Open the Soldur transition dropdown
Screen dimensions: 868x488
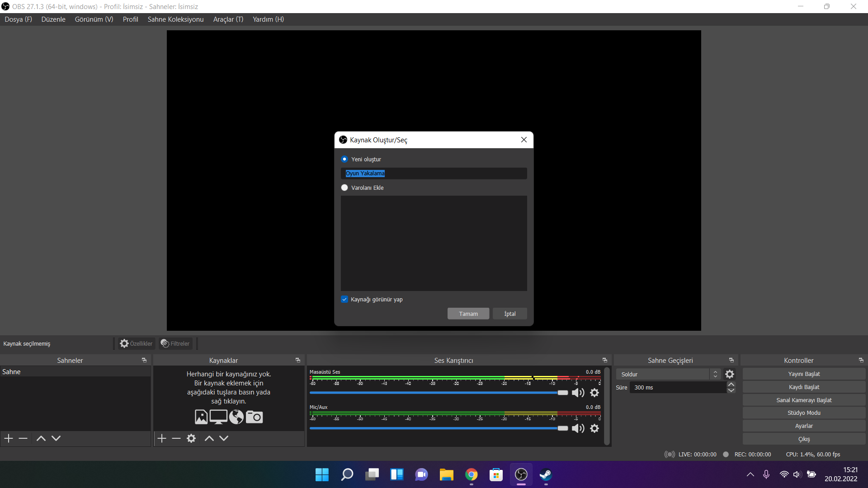click(x=667, y=374)
